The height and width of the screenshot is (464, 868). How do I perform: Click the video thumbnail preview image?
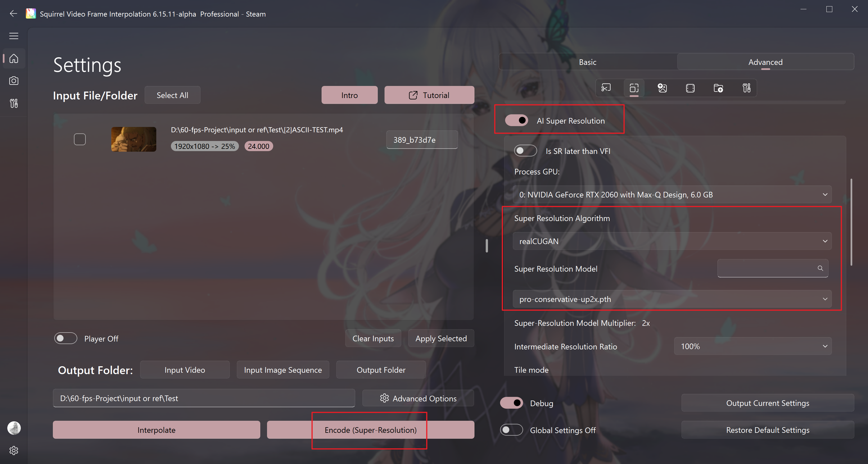133,139
